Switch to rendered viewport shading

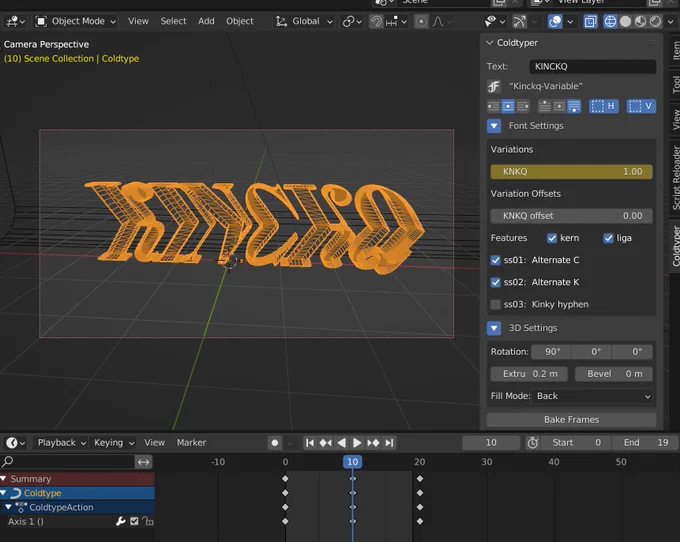tap(656, 21)
